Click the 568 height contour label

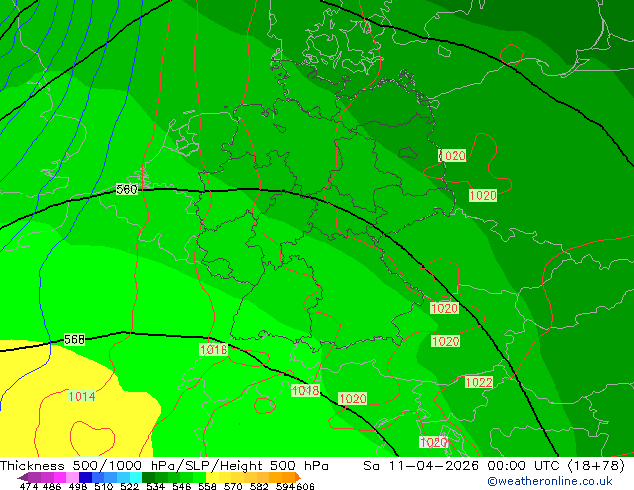click(74, 339)
